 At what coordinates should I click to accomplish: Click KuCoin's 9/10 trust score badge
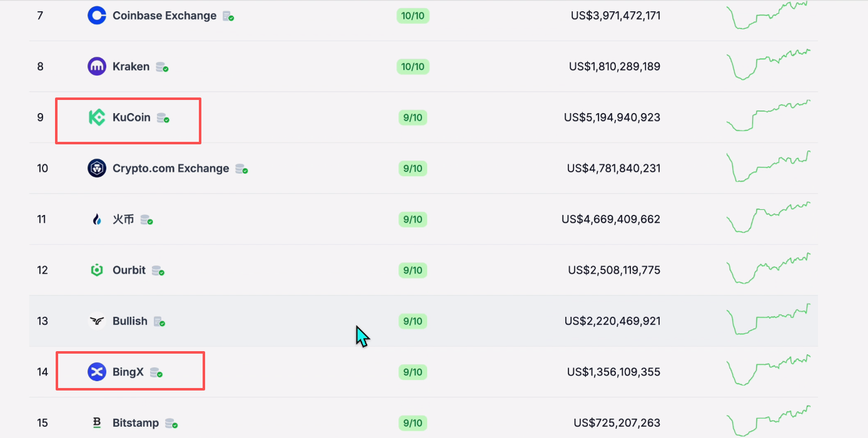click(x=413, y=117)
